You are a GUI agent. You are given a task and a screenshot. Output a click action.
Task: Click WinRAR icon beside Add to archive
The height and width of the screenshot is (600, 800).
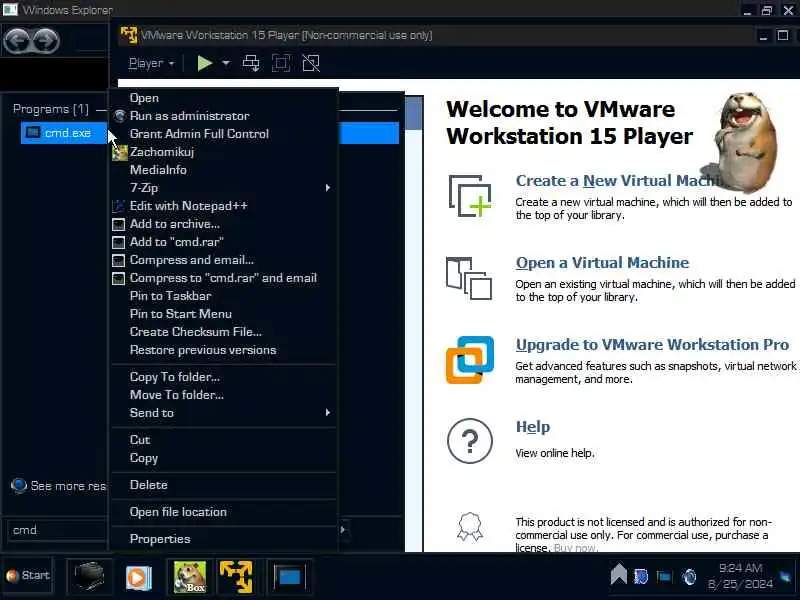pyautogui.click(x=118, y=224)
